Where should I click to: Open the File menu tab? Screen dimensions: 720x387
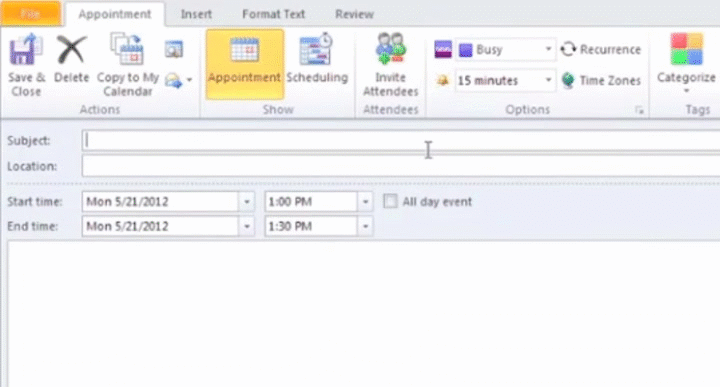[30, 13]
